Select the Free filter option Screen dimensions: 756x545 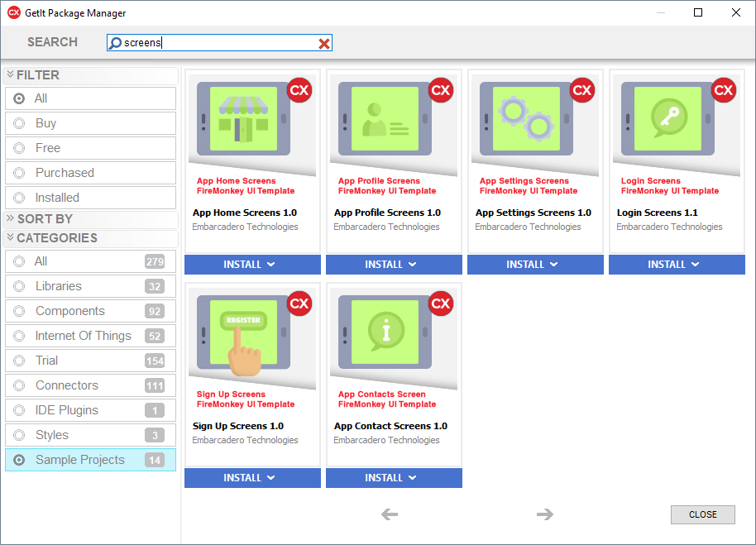click(x=91, y=148)
